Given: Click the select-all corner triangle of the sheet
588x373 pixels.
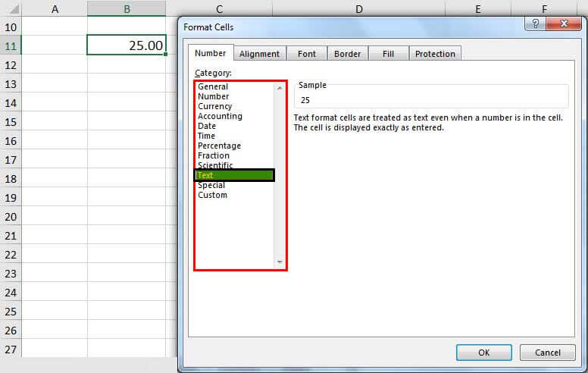Looking at the screenshot, I should 14,9.
